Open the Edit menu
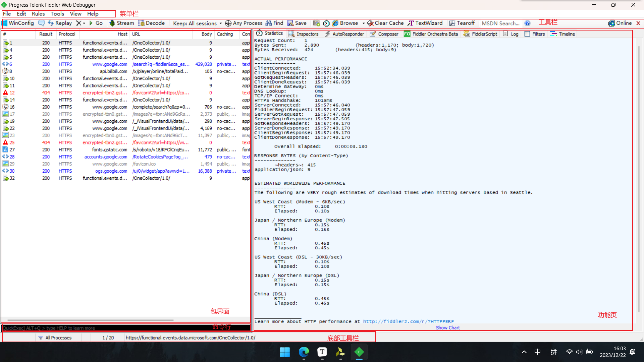The width and height of the screenshot is (644, 362). coord(21,14)
